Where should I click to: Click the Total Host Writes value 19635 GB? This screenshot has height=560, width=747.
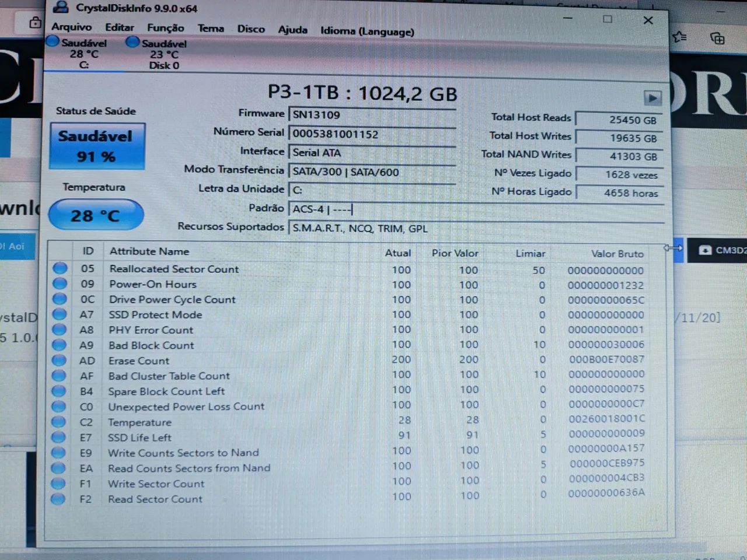(x=619, y=138)
